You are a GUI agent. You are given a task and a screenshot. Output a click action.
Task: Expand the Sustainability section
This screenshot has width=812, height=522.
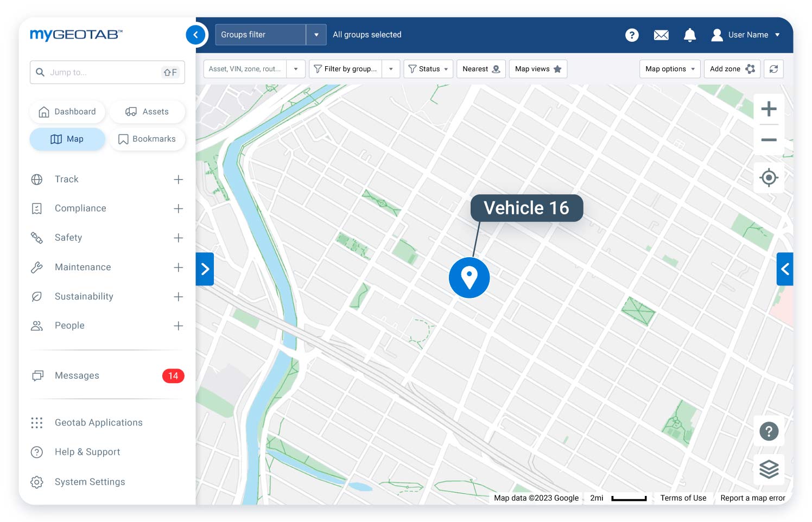click(179, 297)
